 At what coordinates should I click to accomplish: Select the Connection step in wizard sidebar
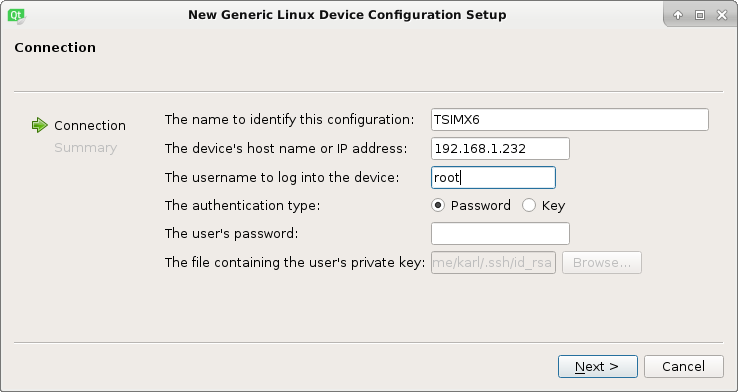tap(90, 126)
